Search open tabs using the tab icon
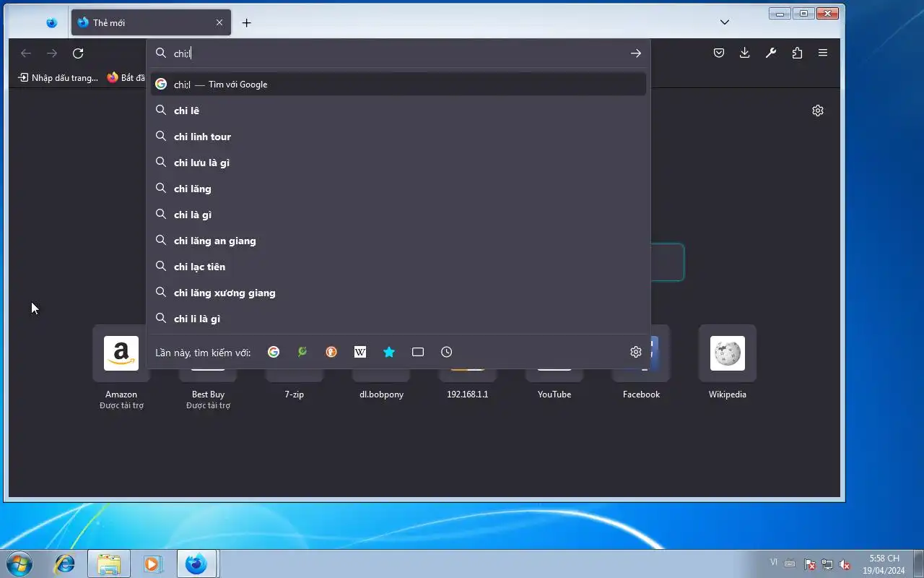The image size is (924, 578). click(418, 352)
